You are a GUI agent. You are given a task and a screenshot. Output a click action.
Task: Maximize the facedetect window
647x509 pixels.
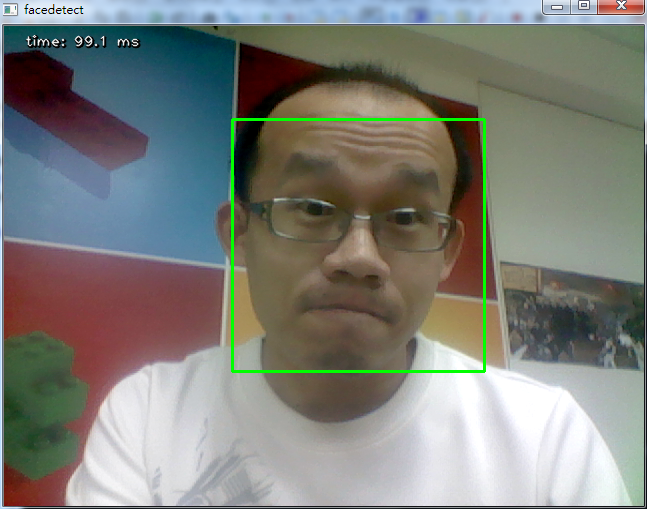point(584,7)
